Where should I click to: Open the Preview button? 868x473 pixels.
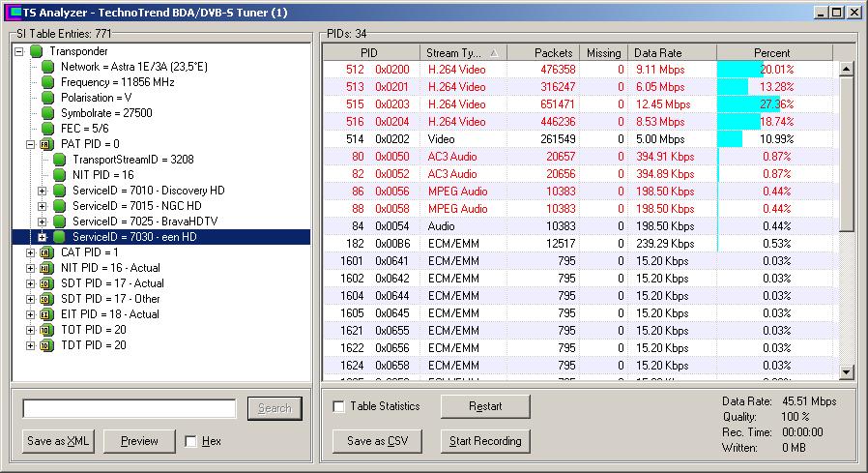[x=139, y=441]
